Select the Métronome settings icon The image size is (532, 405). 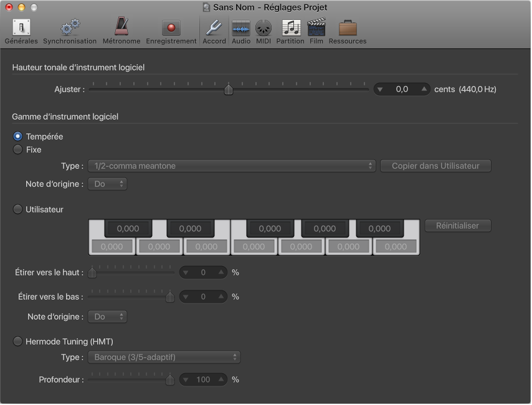(121, 31)
